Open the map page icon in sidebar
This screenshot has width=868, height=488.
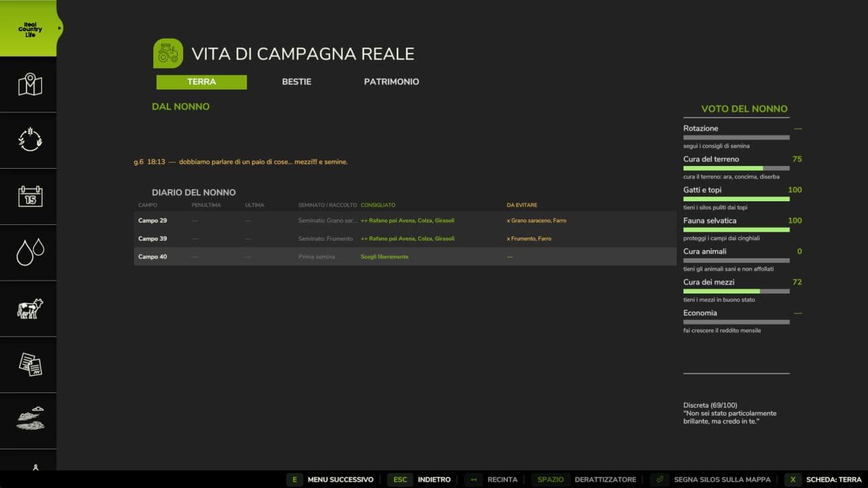[x=30, y=85]
